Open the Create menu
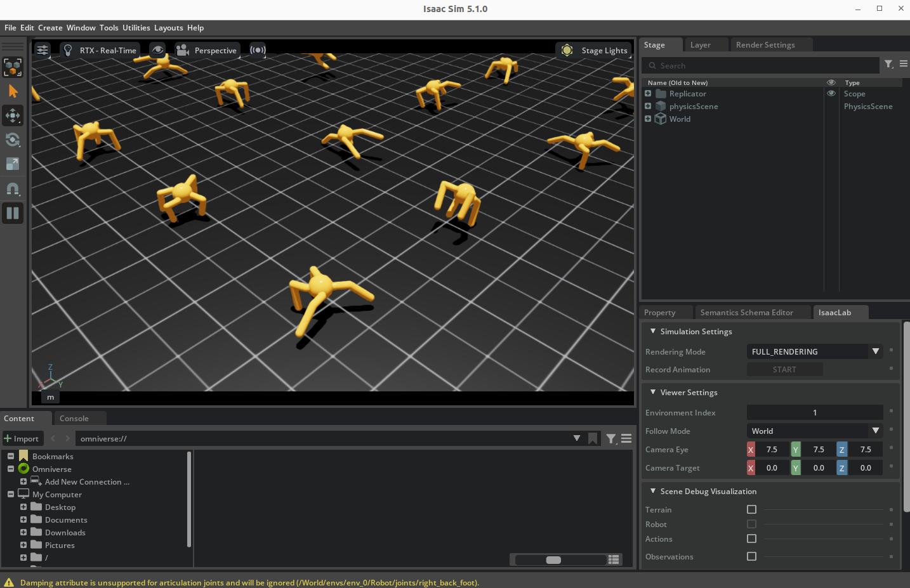Viewport: 910px width, 588px height. click(50, 28)
